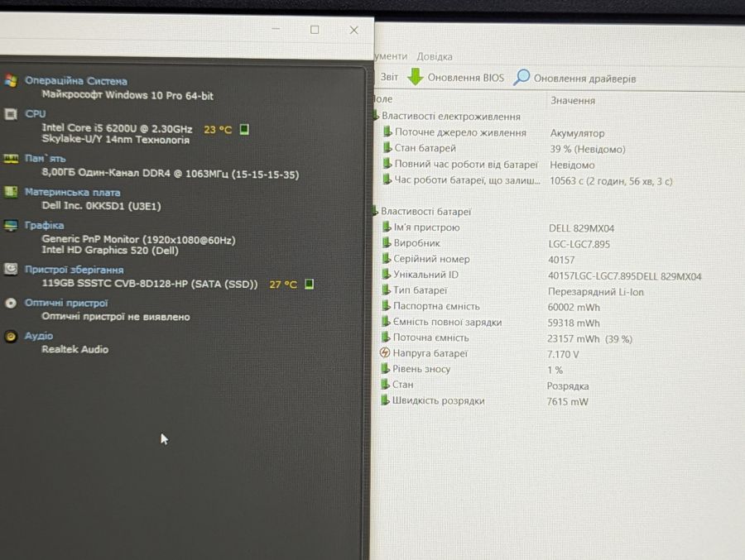Image resolution: width=745 pixels, height=560 pixels.
Task: Click the value 7.170 V
Action: (x=563, y=354)
